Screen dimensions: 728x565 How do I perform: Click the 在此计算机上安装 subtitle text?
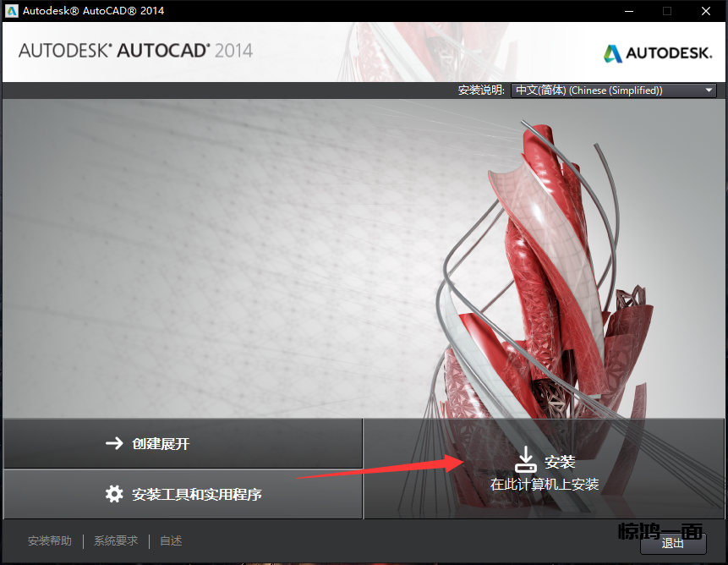[x=545, y=485]
